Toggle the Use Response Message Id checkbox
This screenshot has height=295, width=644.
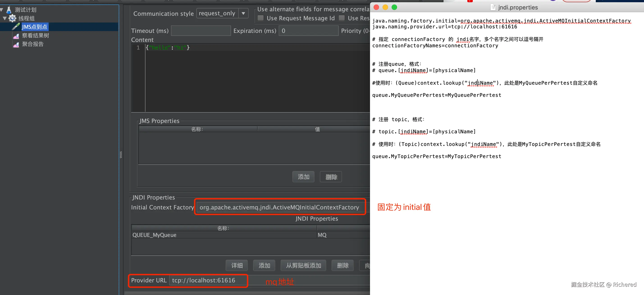coord(342,18)
